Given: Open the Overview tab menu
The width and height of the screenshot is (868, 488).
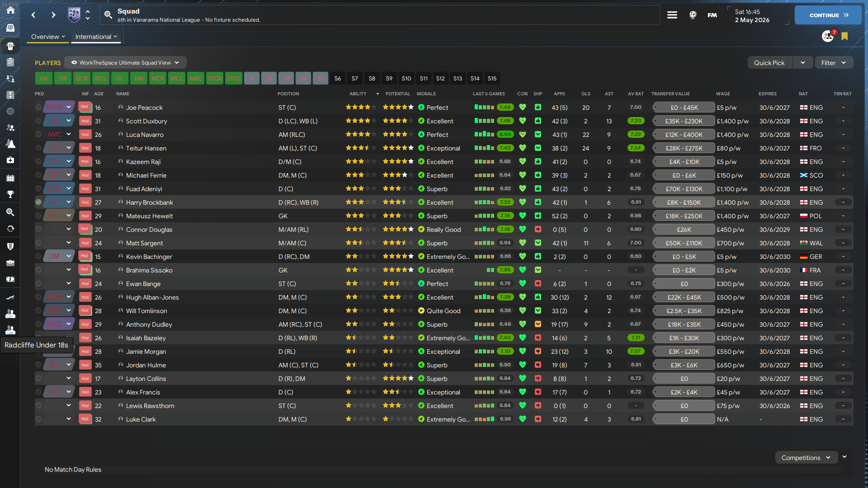Looking at the screenshot, I should click(48, 37).
